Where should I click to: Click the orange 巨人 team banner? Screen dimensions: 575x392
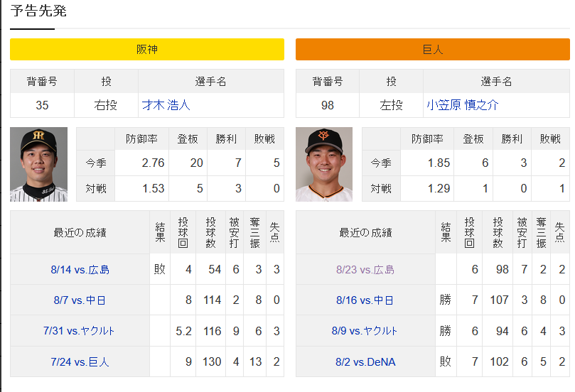(433, 49)
